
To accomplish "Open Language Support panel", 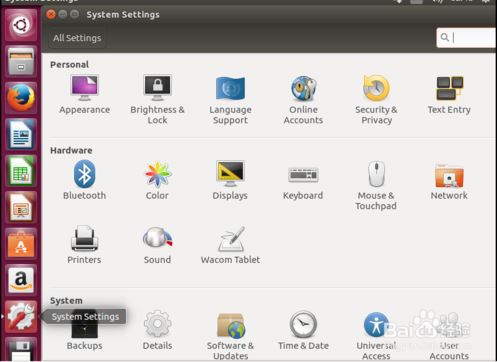I will (230, 100).
